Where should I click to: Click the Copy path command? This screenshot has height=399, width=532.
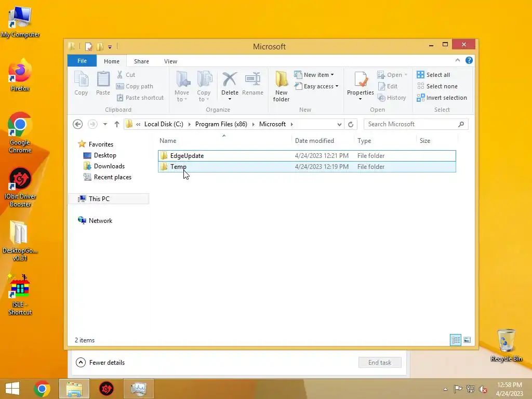pos(135,86)
